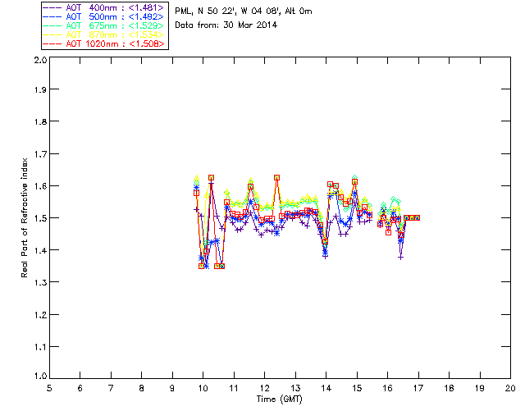
Task: Click the x-axis label 7
Action: click(x=111, y=388)
